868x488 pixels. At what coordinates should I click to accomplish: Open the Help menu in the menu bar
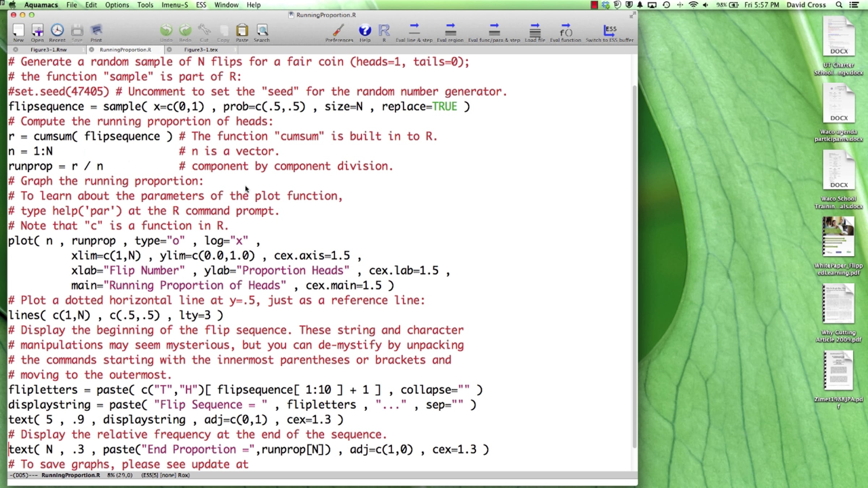254,5
